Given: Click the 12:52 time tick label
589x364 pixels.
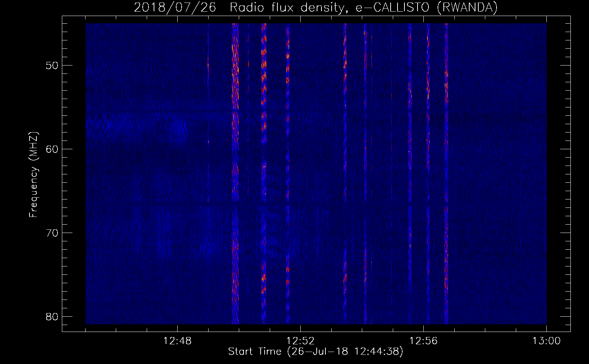Looking at the screenshot, I should (300, 341).
